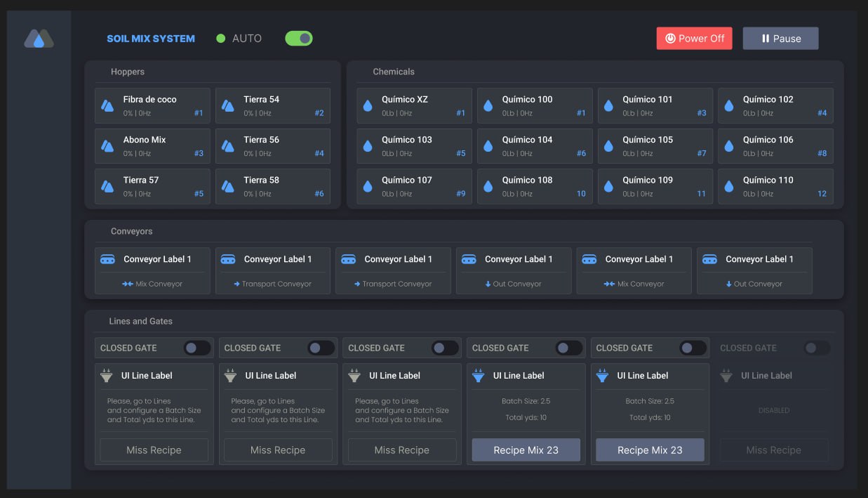This screenshot has height=498, width=868.
Task: Click the Pause button
Action: (781, 39)
